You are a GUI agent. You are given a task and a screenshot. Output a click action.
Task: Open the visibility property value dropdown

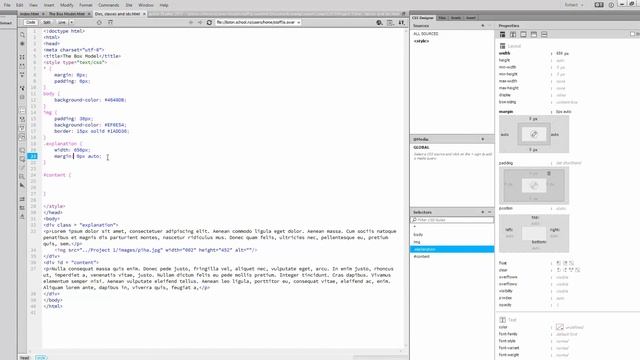pos(562,291)
